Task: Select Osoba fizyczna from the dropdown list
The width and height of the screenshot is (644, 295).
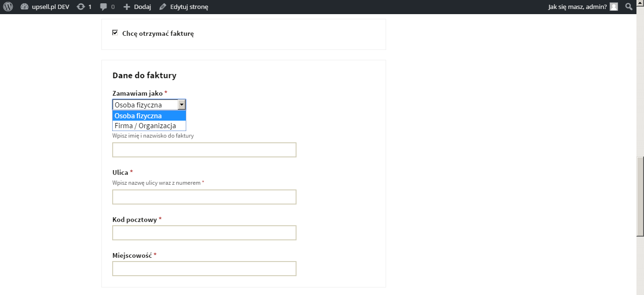Action: click(149, 116)
